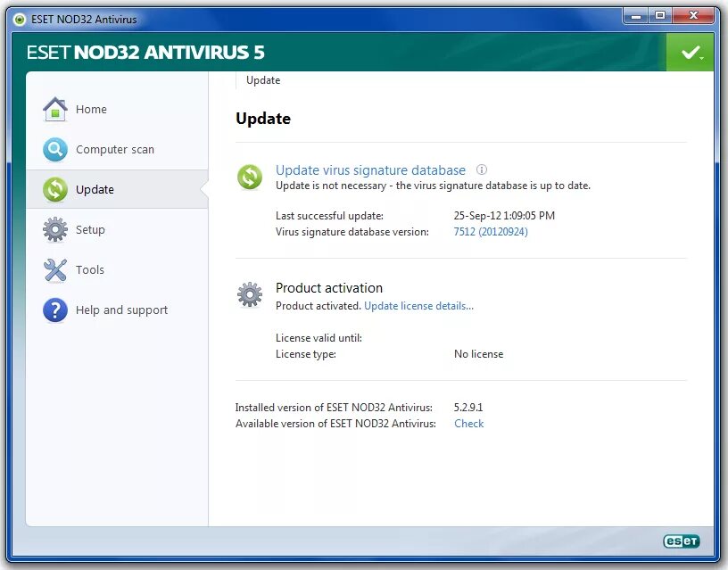Click Last successful update label

[329, 216]
